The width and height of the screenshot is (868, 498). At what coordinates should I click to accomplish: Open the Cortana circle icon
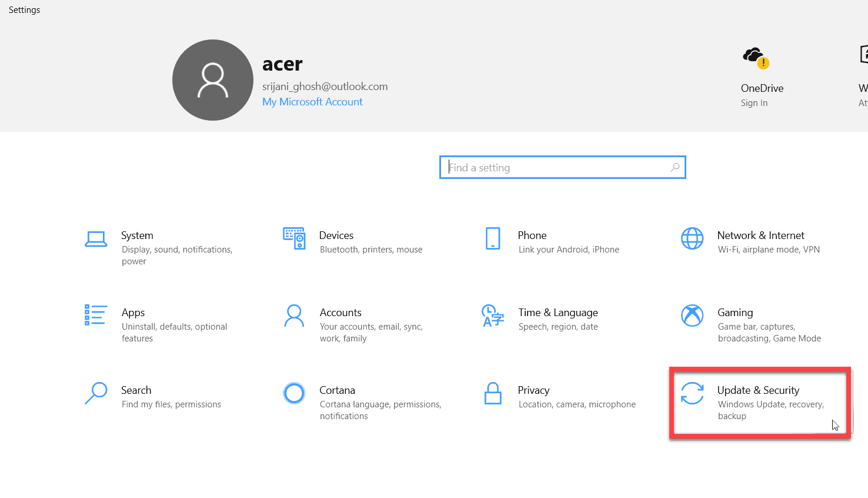pos(294,393)
